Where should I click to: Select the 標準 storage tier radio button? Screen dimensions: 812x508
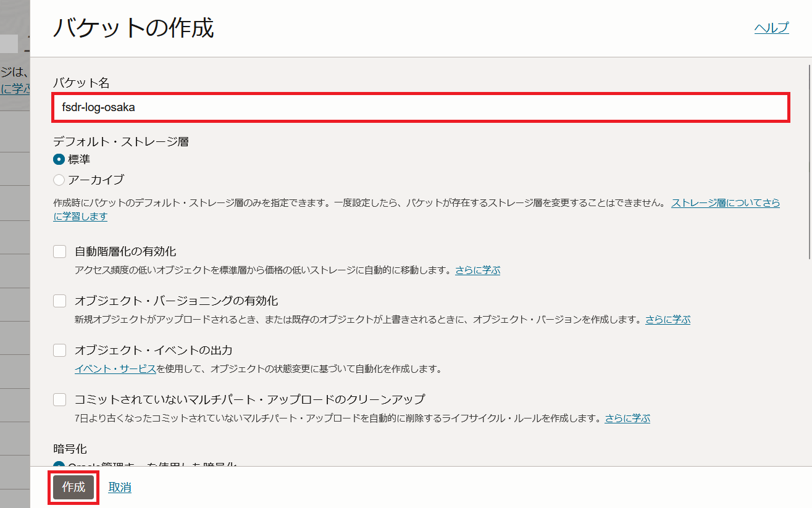[59, 159]
